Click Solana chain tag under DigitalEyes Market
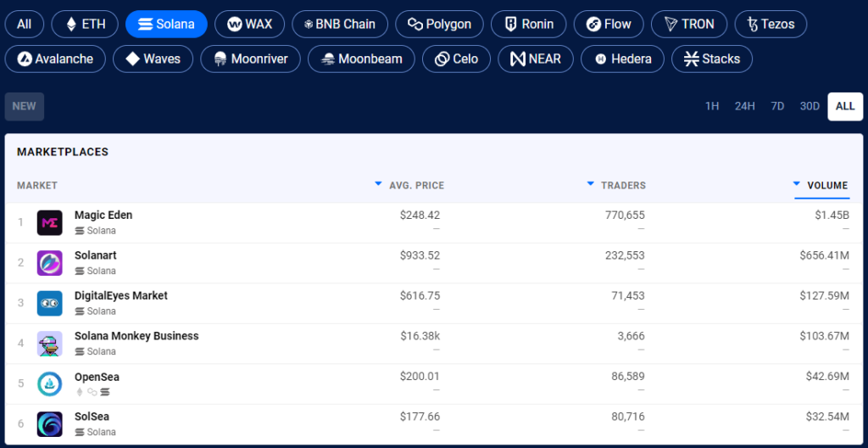 [x=95, y=311]
